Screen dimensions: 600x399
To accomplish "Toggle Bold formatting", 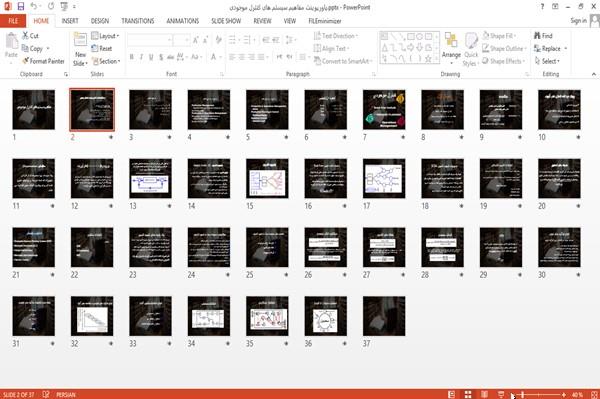I will pyautogui.click(x=132, y=57).
